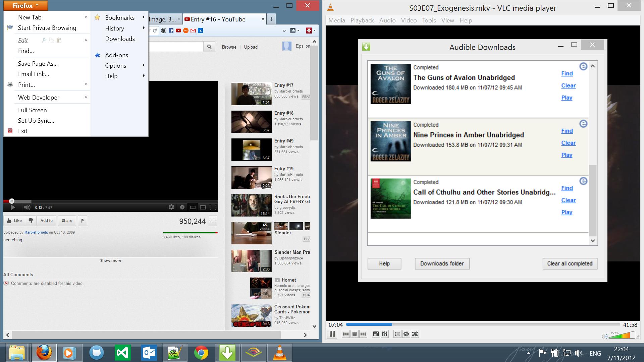
Task: Toggle Full Screen mode in Firefox
Action: point(32,110)
